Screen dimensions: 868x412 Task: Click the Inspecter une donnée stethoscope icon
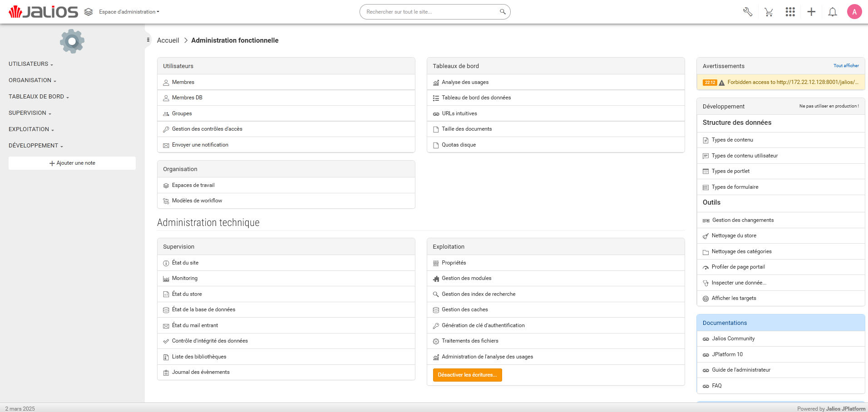tap(705, 283)
